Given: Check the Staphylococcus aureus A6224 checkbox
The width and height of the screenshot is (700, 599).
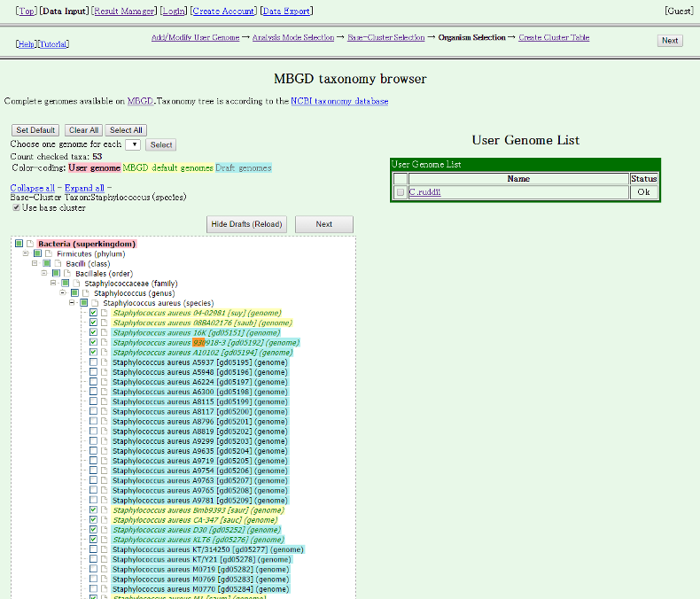Looking at the screenshot, I should pos(93,382).
